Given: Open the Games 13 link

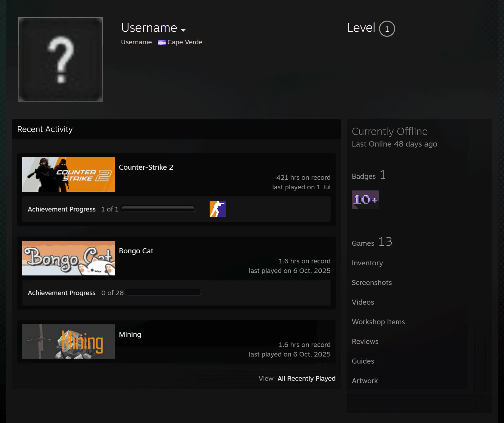Looking at the screenshot, I should (372, 242).
